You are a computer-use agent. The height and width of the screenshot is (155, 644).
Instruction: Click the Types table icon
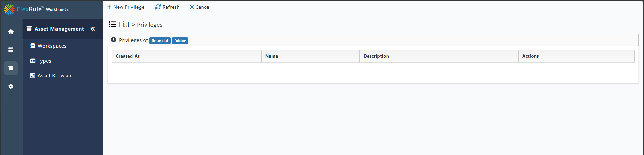[x=33, y=61]
